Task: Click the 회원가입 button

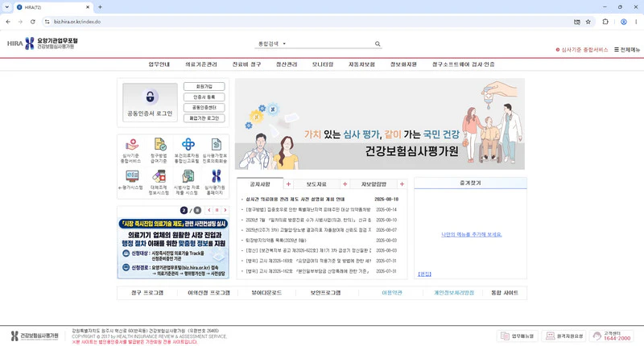Action: click(204, 87)
